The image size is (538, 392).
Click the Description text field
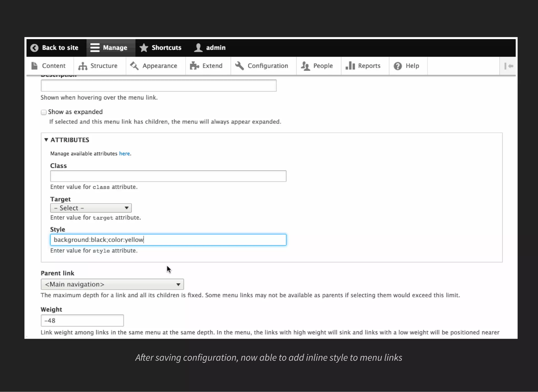(159, 86)
